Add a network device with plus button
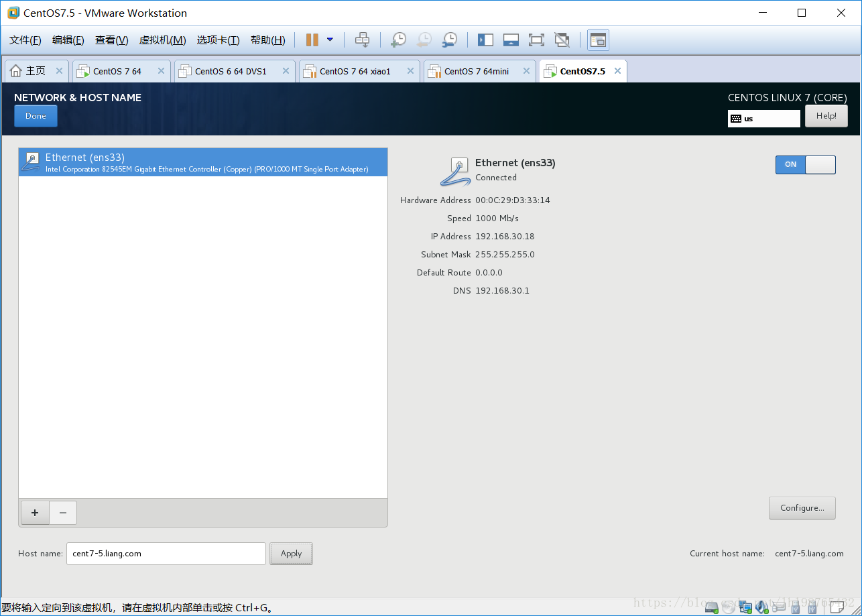The width and height of the screenshot is (862, 616). [35, 513]
